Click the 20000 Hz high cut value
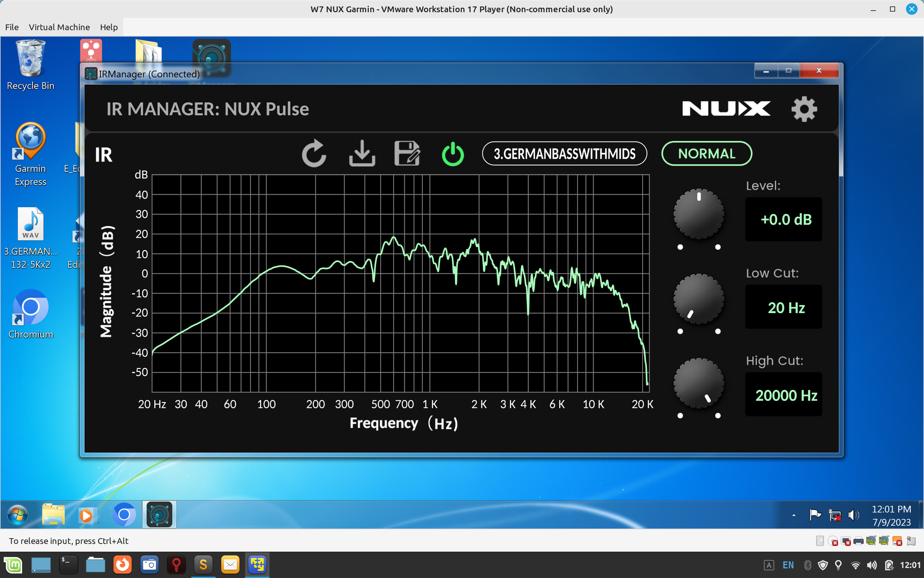This screenshot has height=578, width=924. coord(784,395)
